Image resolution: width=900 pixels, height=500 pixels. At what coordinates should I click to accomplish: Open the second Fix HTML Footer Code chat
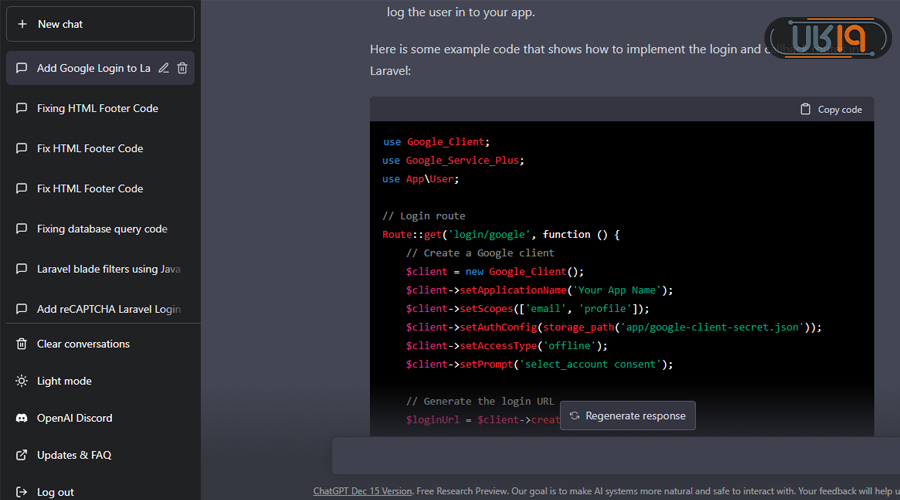[x=90, y=188]
